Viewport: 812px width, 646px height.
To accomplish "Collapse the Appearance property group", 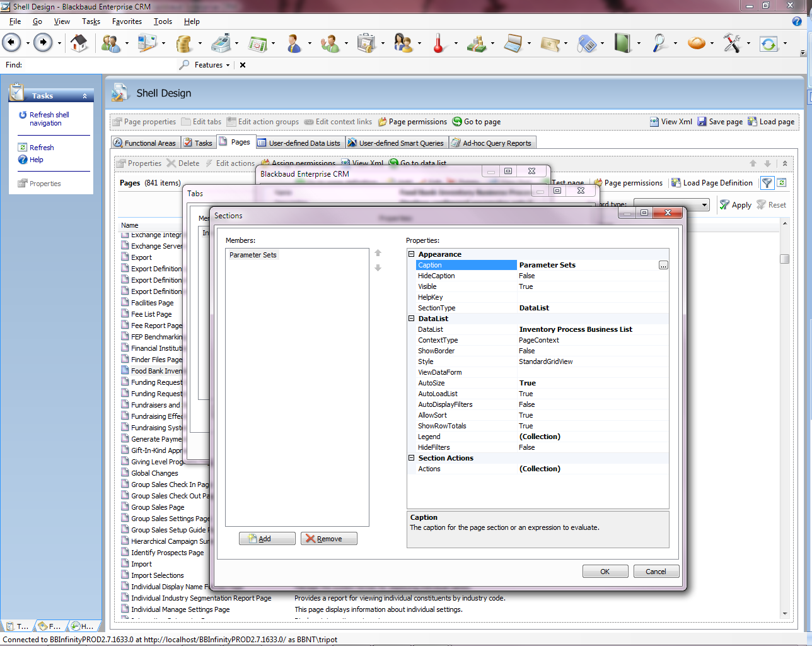I will (x=411, y=254).
